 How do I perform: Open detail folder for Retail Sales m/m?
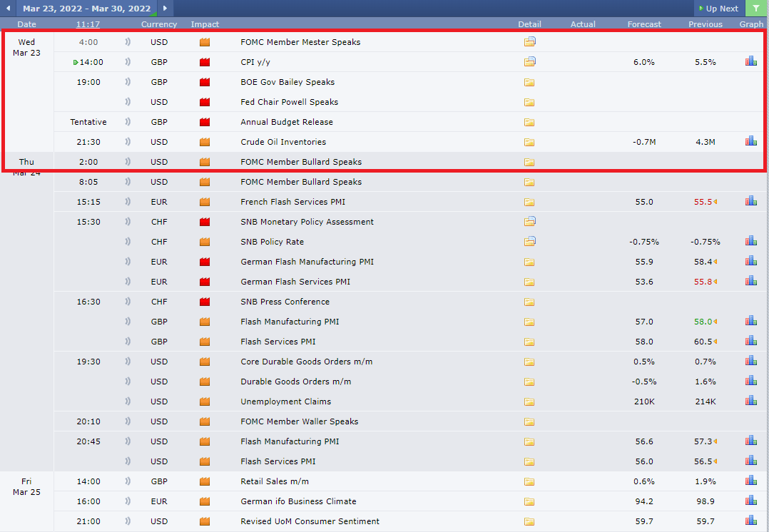[529, 481]
